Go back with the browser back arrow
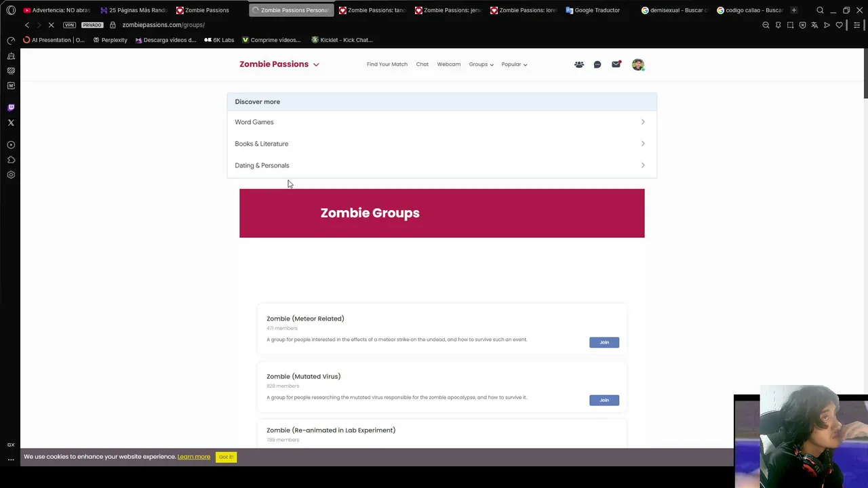The height and width of the screenshot is (488, 868). (27, 25)
